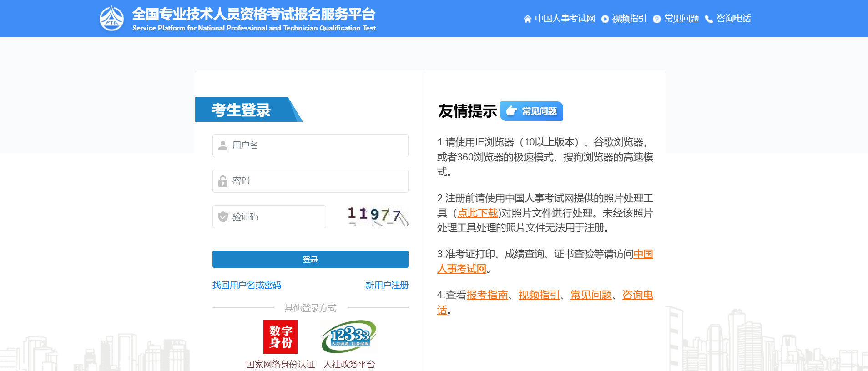Open the 12333 人社政务平台 login icon
The width and height of the screenshot is (868, 371).
coord(349,337)
